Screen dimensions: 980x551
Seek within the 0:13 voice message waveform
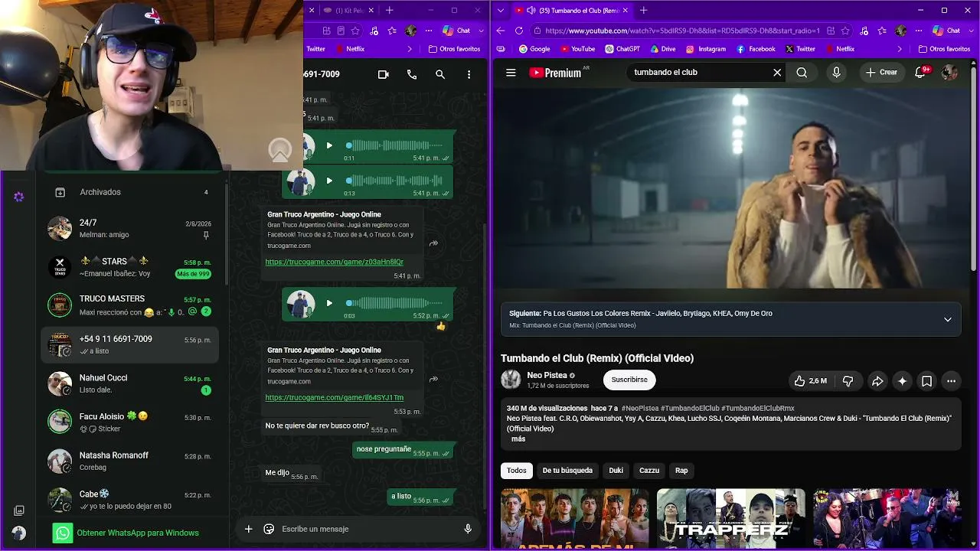tap(394, 181)
